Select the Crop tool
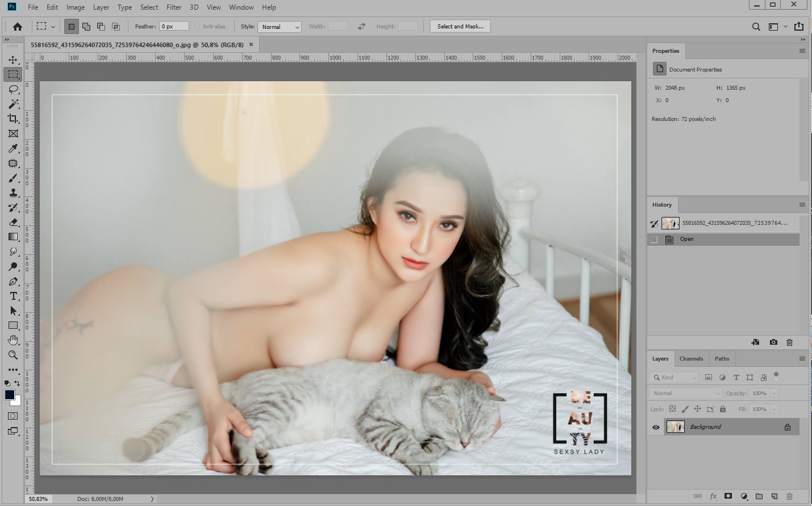Viewport: 812px width, 506px height. click(x=13, y=119)
